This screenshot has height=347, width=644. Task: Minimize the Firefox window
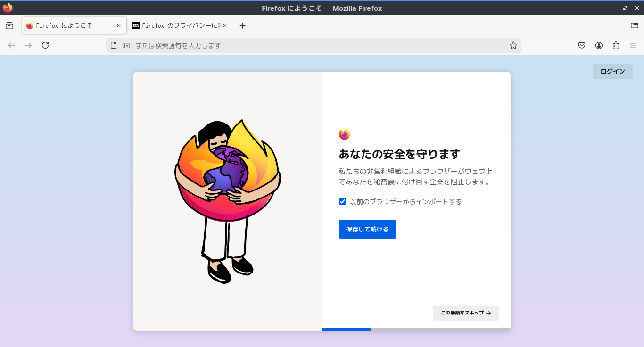pyautogui.click(x=613, y=8)
